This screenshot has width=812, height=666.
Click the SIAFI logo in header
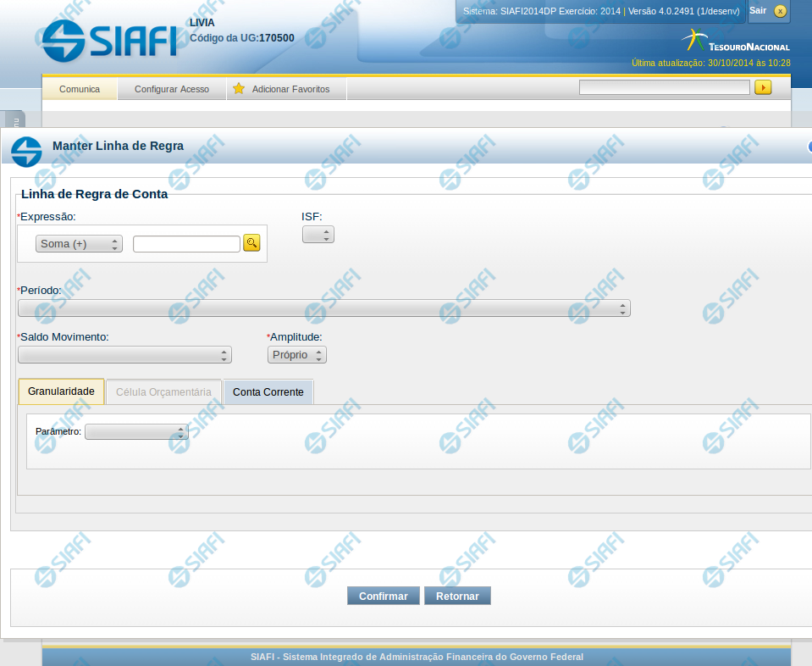click(109, 40)
